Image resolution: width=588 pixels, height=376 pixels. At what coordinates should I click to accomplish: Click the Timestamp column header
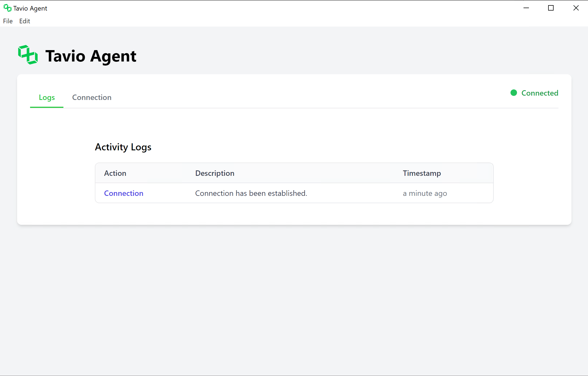[x=422, y=173]
